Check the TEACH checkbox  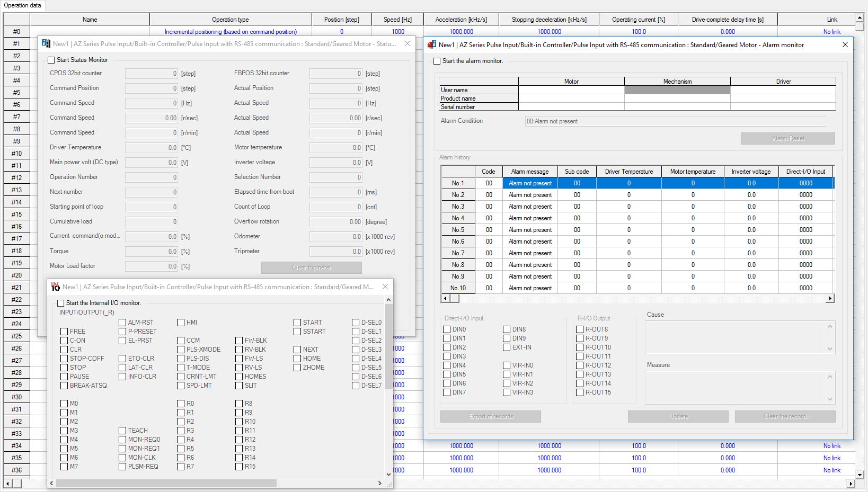pyautogui.click(x=121, y=430)
